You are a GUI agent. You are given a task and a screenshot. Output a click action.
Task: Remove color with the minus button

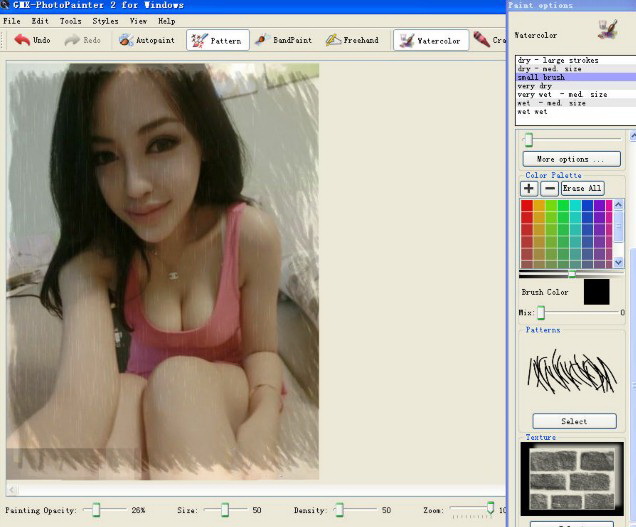point(550,188)
